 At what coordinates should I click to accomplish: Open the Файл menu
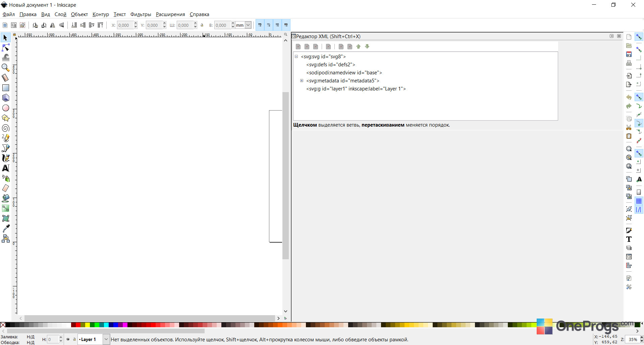click(9, 14)
